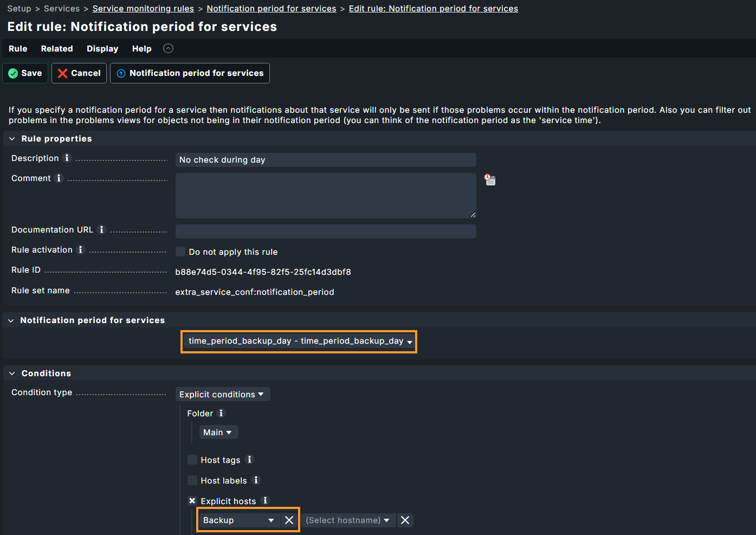Click the collapse menu bar arrow icon

click(x=169, y=48)
